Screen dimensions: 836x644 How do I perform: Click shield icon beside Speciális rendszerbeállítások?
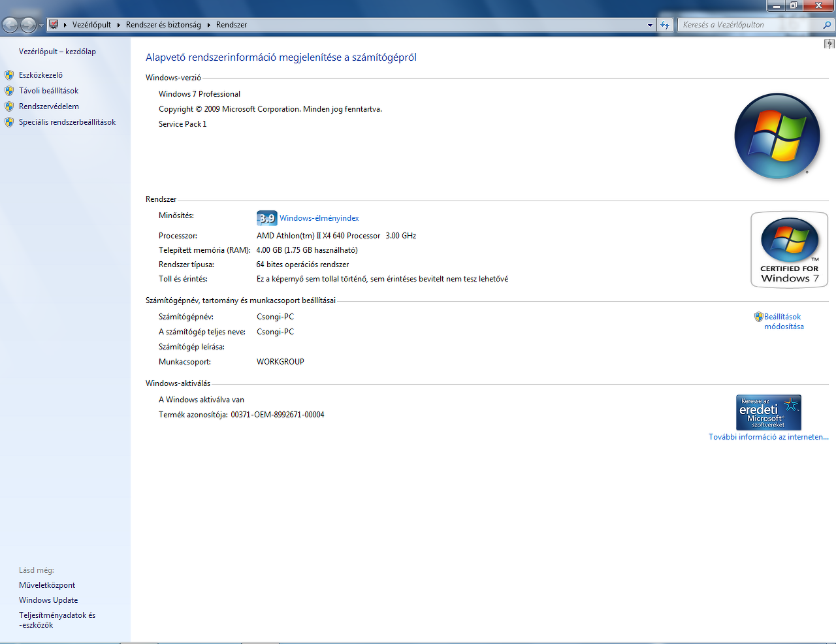tap(9, 122)
